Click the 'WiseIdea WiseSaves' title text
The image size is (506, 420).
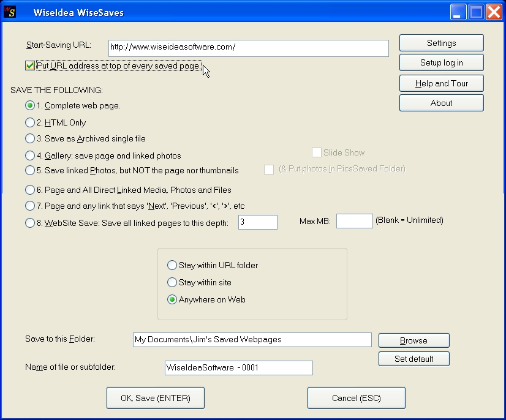click(79, 13)
